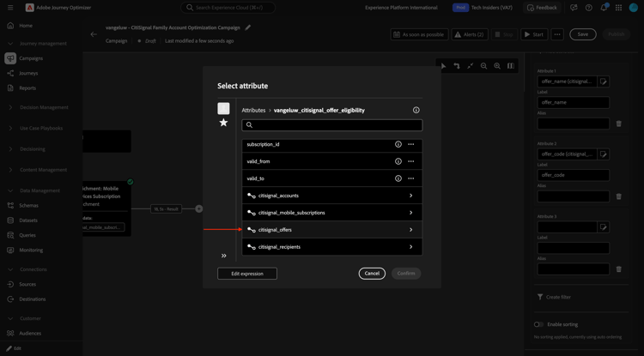Screen dimensions: 644x356
Task: Toggle Enable sorting switch
Action: (538, 324)
